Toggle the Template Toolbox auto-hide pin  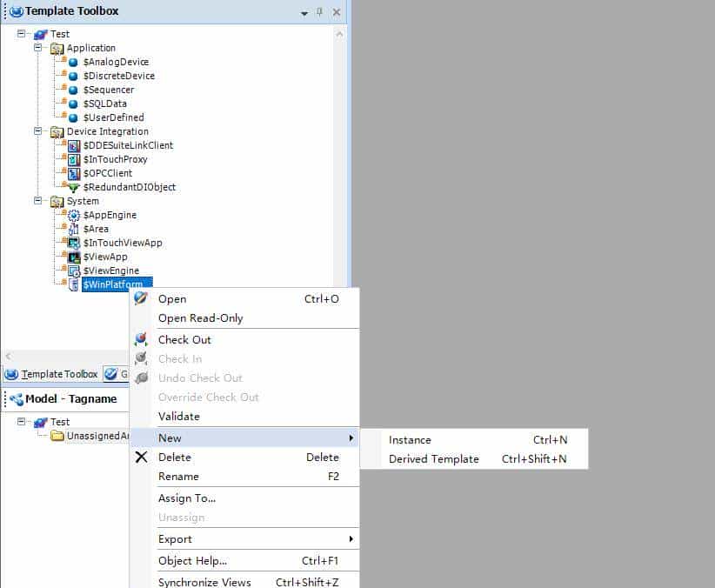coord(318,11)
